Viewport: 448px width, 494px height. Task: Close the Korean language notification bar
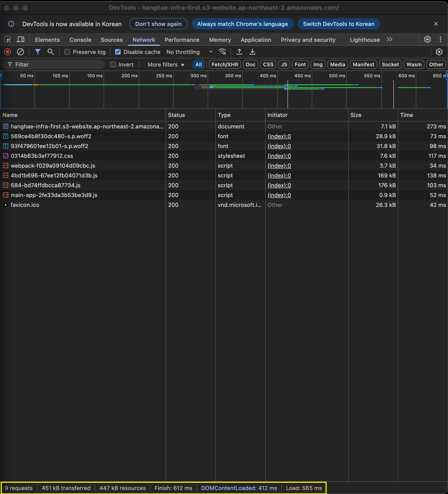point(436,24)
